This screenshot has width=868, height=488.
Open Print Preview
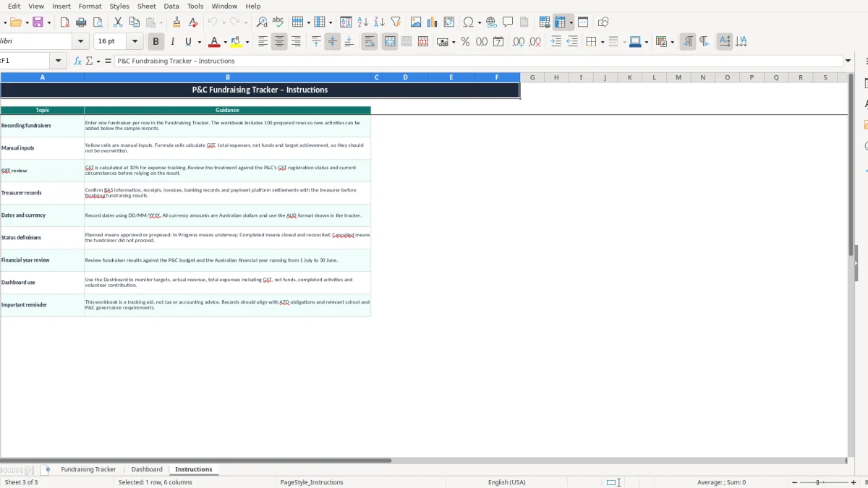click(98, 22)
